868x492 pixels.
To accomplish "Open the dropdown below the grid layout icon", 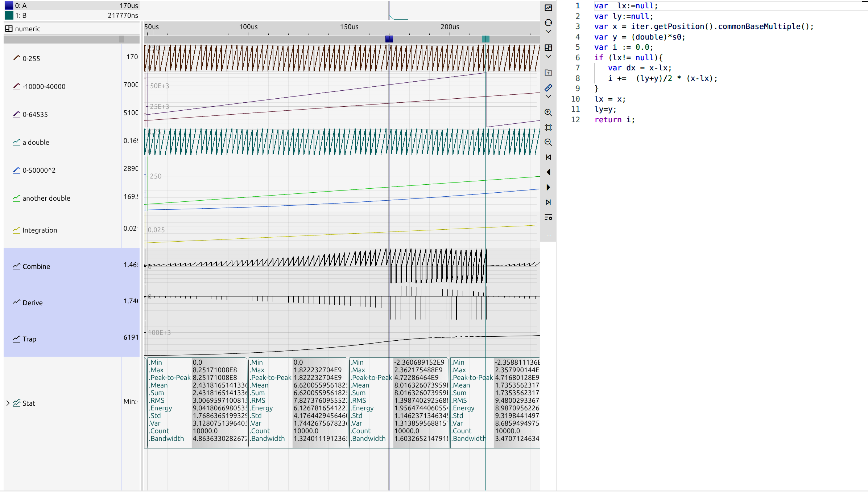I will coord(548,57).
